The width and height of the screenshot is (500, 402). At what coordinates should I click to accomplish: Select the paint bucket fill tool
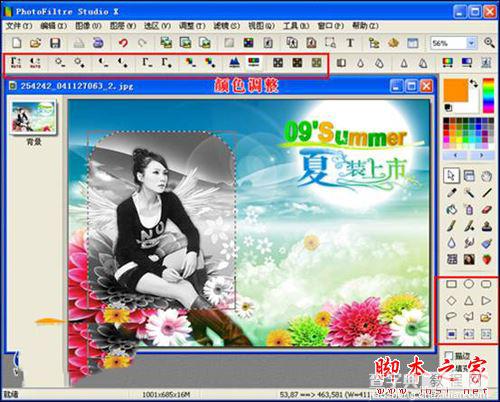[451, 209]
